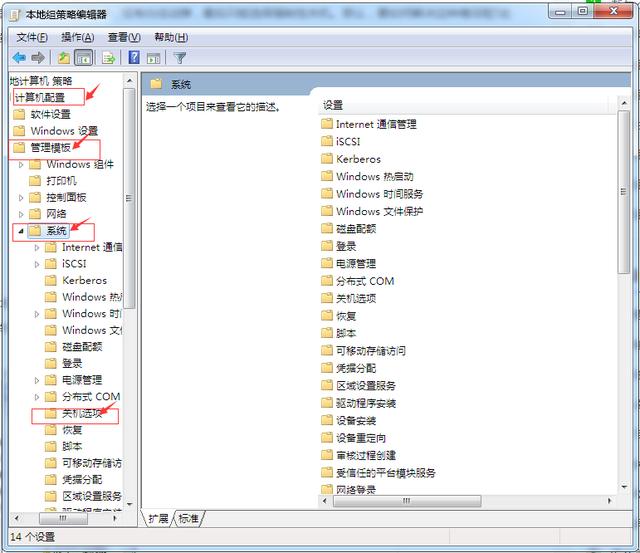The image size is (640, 553).
Task: Click the show/hide action pane icon
Action: tap(154, 58)
